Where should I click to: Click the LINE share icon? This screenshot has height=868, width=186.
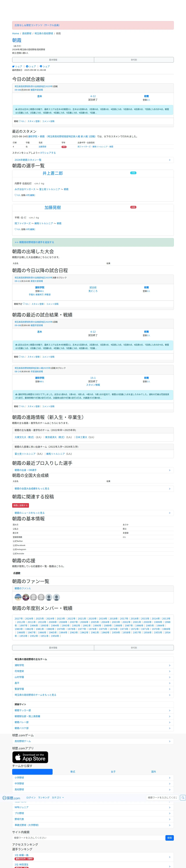41,66
